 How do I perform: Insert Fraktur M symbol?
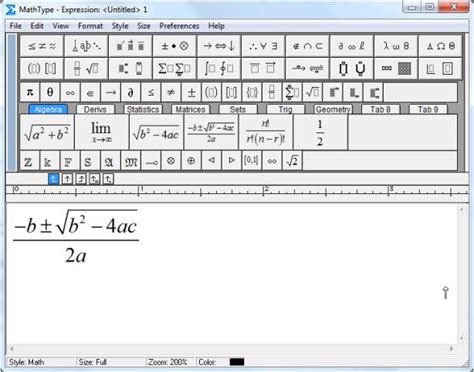pyautogui.click(x=131, y=161)
